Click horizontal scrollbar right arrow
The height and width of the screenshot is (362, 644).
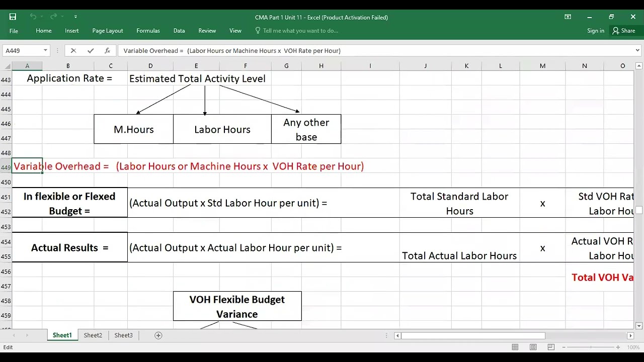pyautogui.click(x=630, y=335)
